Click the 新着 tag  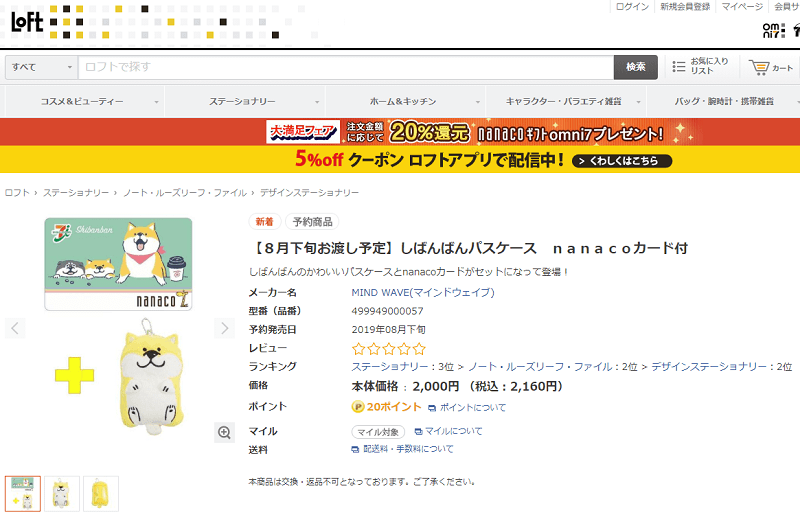(x=264, y=222)
